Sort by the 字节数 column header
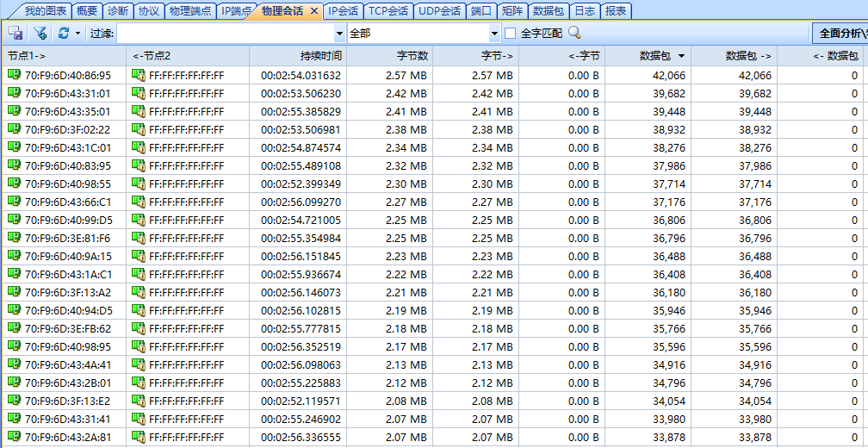The image size is (868, 448). [390, 55]
